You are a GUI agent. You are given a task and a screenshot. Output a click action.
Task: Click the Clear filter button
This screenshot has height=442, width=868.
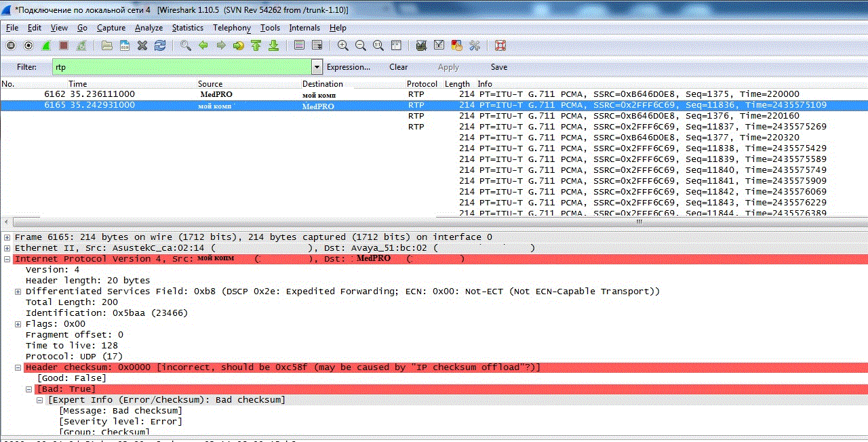[399, 67]
